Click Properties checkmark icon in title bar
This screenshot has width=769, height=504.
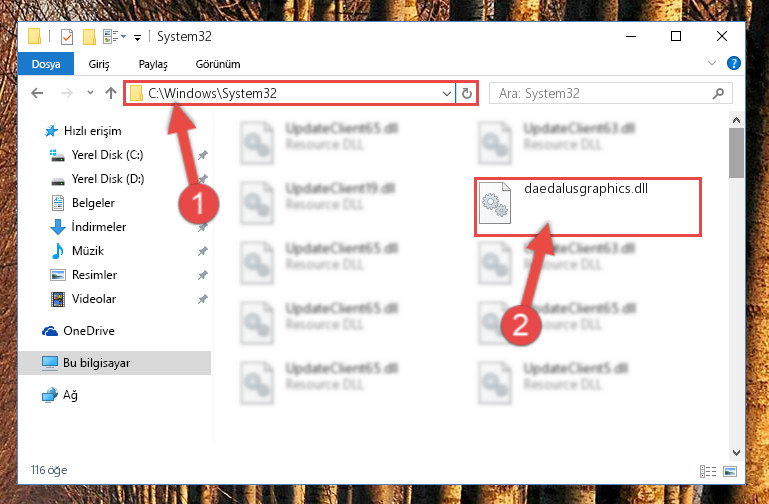click(67, 37)
